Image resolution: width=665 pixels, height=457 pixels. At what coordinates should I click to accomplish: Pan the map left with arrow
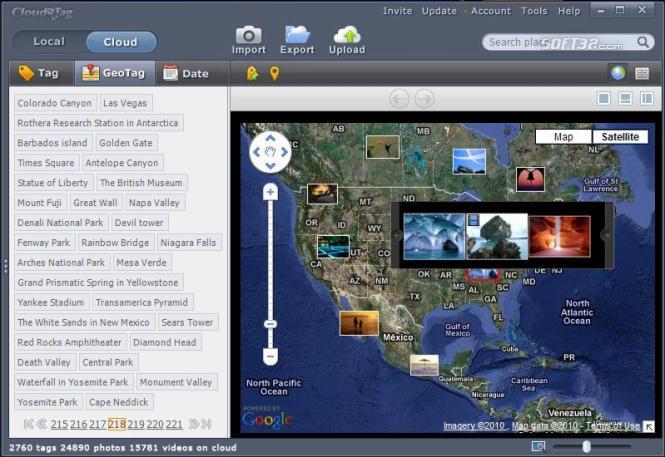pos(257,152)
